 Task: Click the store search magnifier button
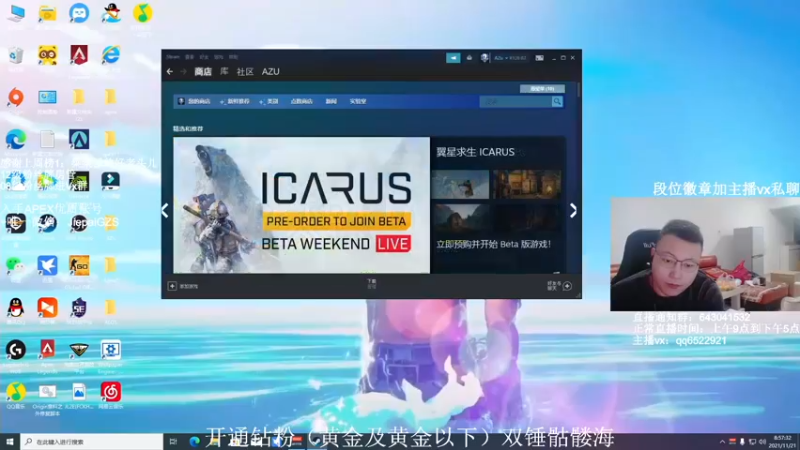[557, 102]
